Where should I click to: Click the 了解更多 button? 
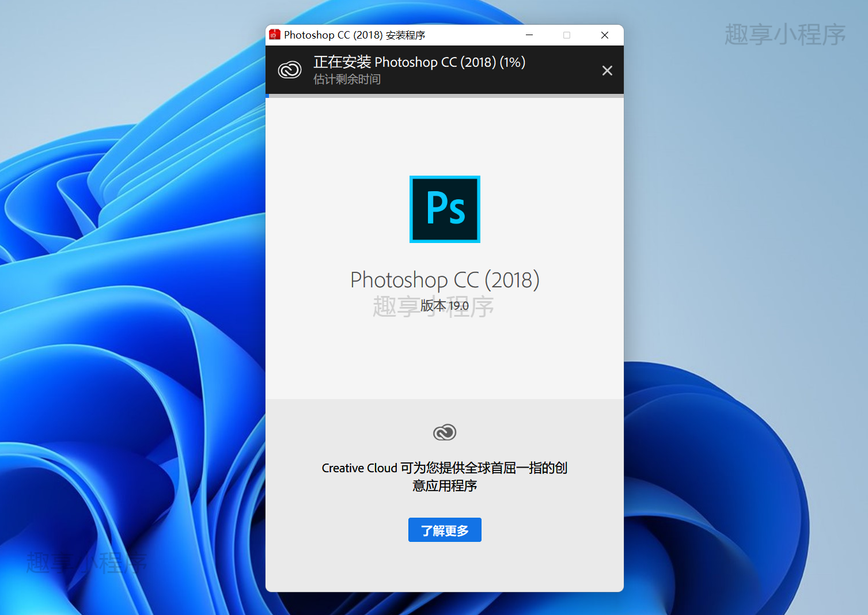tap(445, 530)
